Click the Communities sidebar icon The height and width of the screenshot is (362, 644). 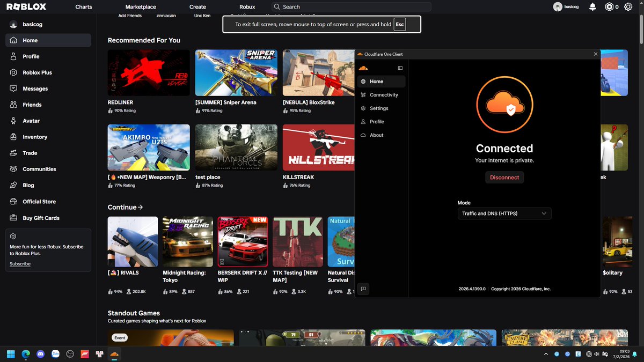pos(13,169)
